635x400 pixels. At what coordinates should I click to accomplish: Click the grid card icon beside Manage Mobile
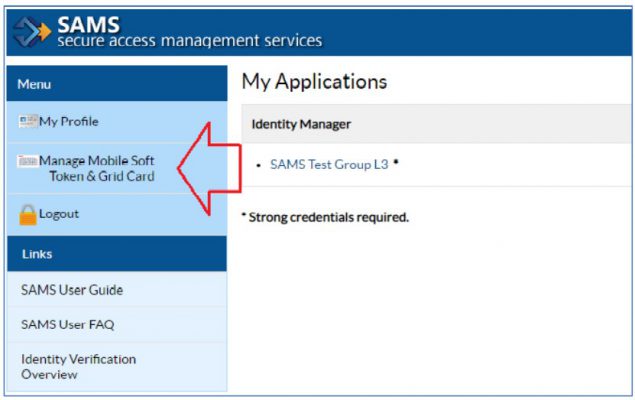pos(28,161)
